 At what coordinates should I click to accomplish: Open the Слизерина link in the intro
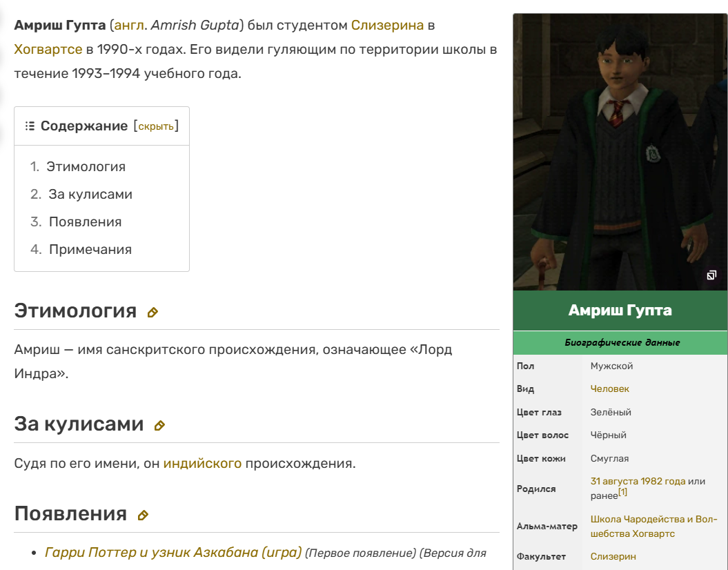[387, 25]
